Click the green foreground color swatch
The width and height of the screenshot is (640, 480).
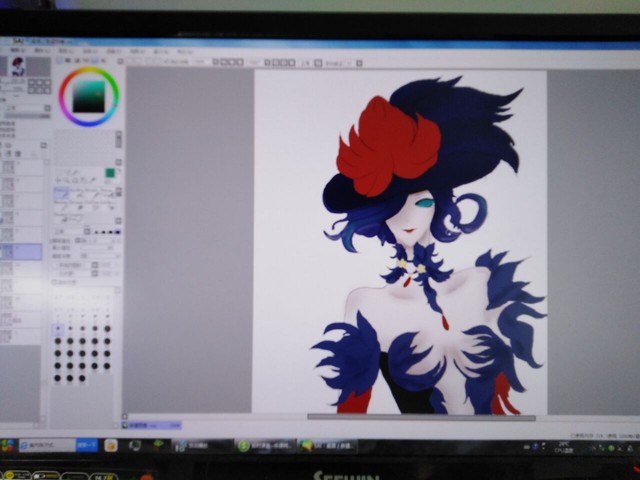click(x=110, y=173)
